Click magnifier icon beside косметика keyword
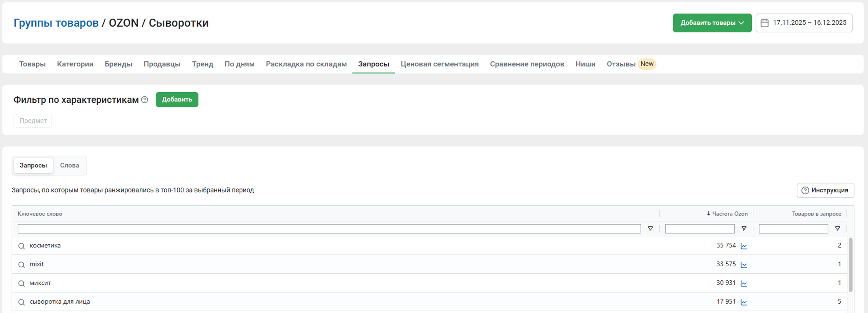868x313 pixels. point(22,246)
